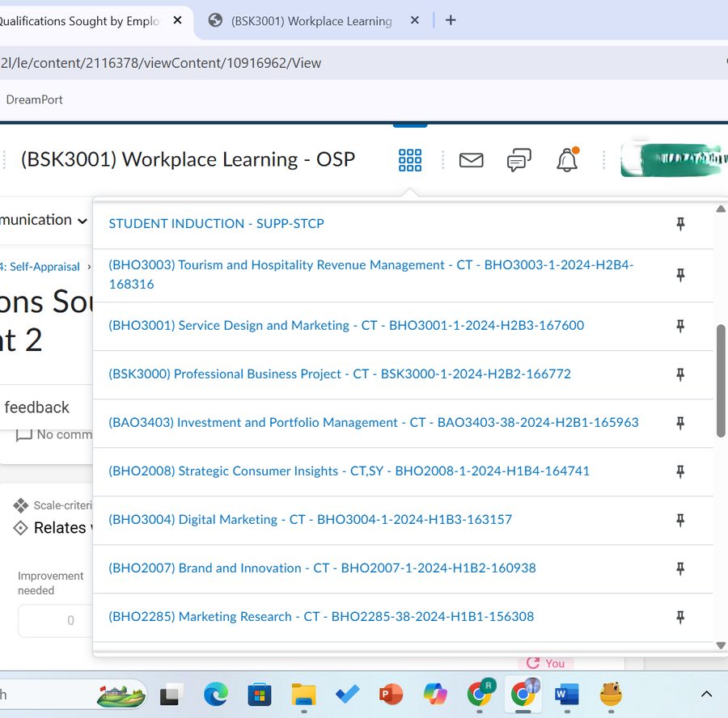The width and height of the screenshot is (728, 718).
Task: Pin the BHO3004 Digital Marketing course
Action: pos(680,520)
